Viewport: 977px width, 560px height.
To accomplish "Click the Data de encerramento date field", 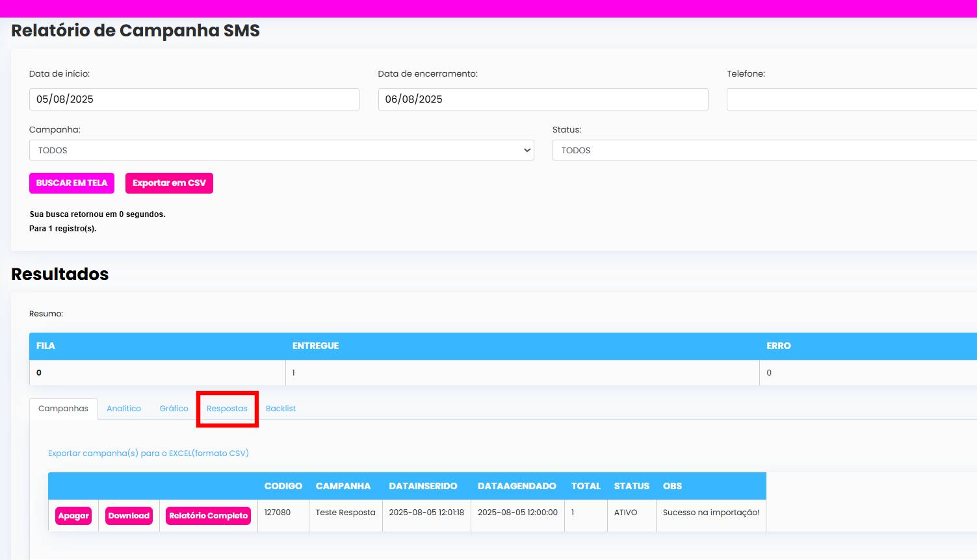I will point(543,99).
